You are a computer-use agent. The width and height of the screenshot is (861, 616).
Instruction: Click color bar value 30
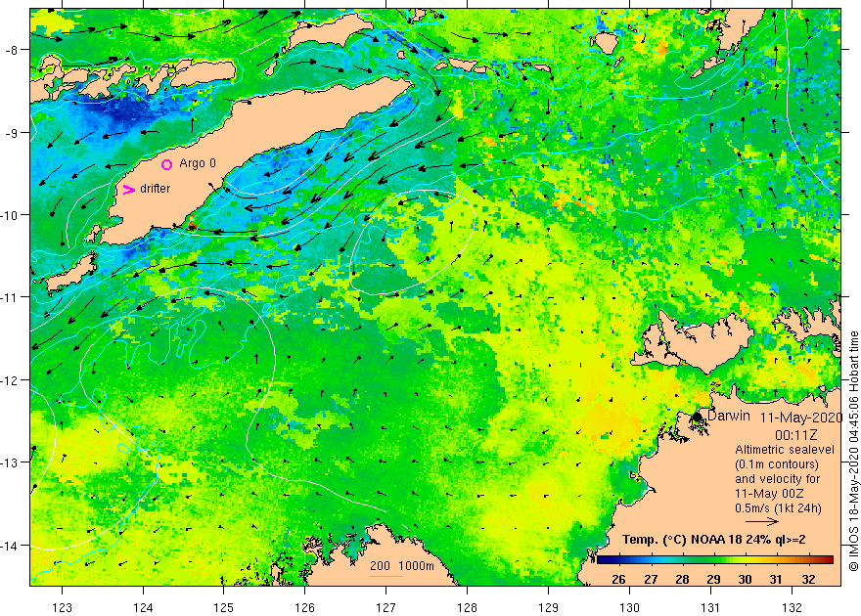point(745,579)
